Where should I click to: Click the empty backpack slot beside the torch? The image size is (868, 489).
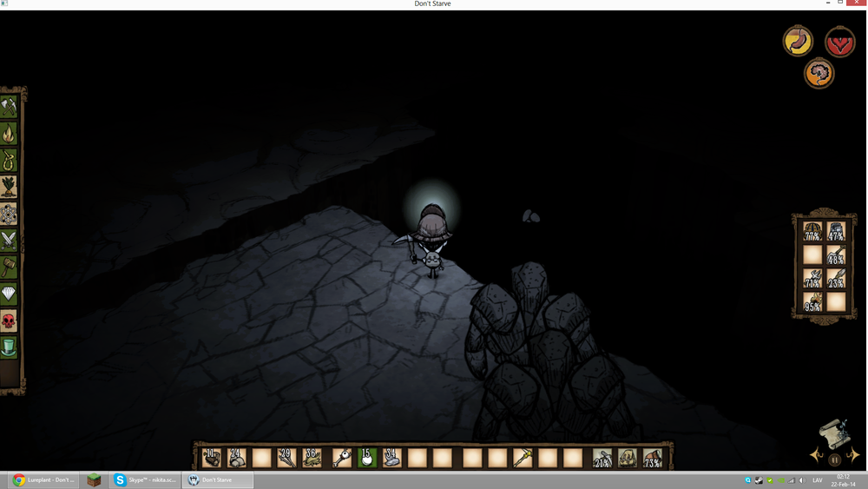coord(837,301)
